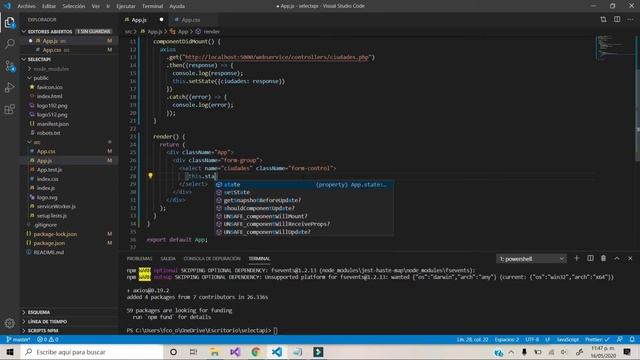Viewport: 640px width, 360px height.
Task: Open the Editar menu
Action: click(49, 6)
